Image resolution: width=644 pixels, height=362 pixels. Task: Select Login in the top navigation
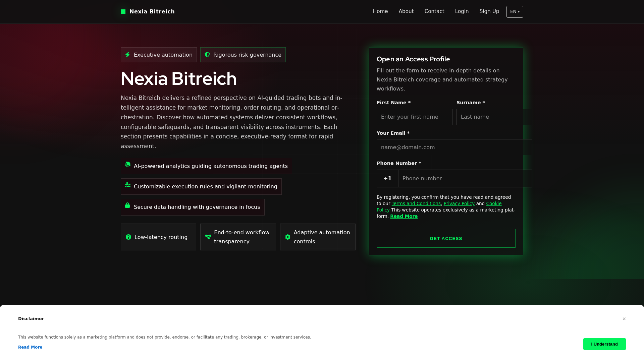click(x=462, y=11)
